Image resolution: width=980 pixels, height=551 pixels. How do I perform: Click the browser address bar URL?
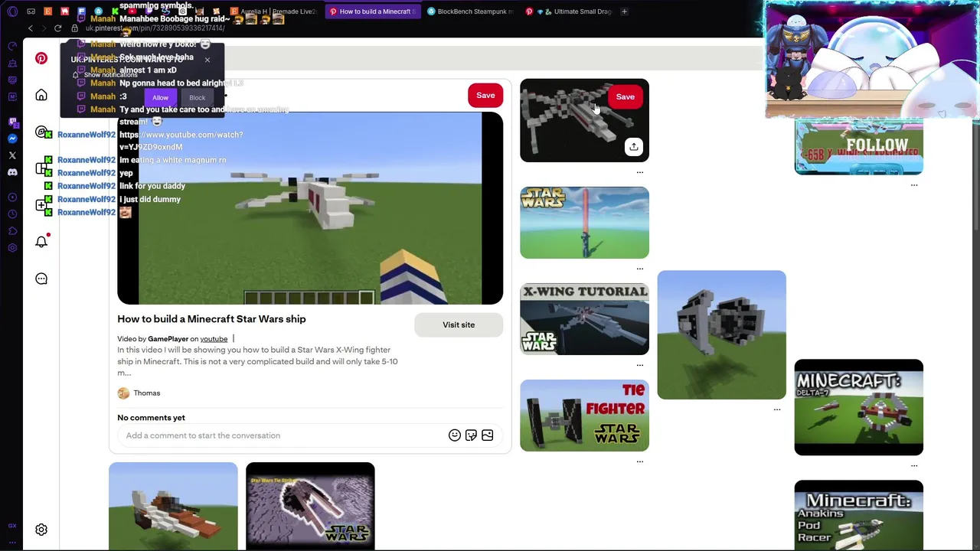[x=155, y=28]
